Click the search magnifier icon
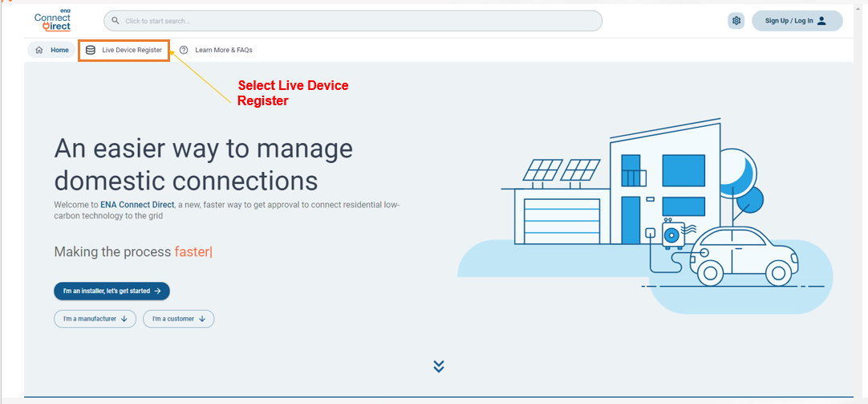The height and width of the screenshot is (404, 868). [116, 21]
